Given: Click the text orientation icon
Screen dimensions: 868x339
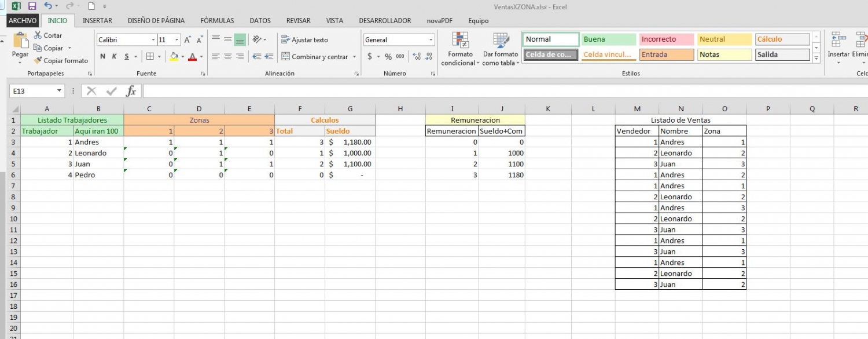Looking at the screenshot, I should [x=257, y=39].
